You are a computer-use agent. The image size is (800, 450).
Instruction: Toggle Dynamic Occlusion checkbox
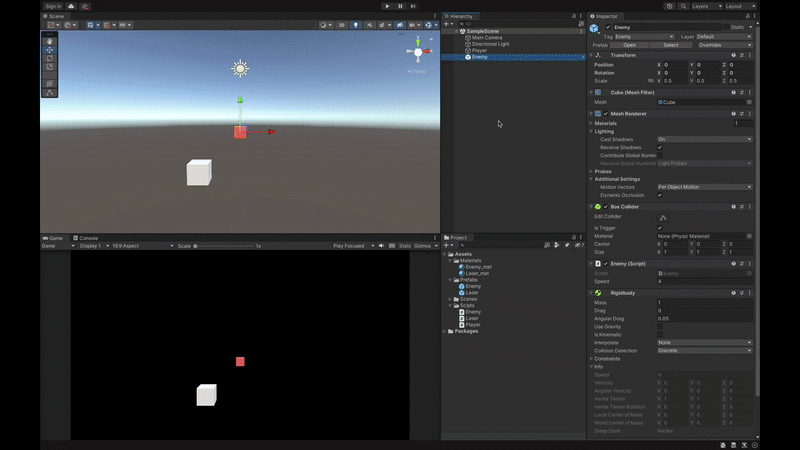tap(660, 195)
